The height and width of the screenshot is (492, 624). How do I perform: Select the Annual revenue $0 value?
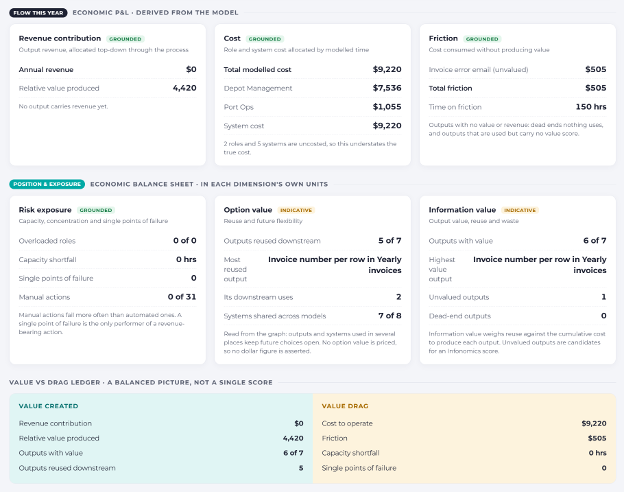[191, 69]
